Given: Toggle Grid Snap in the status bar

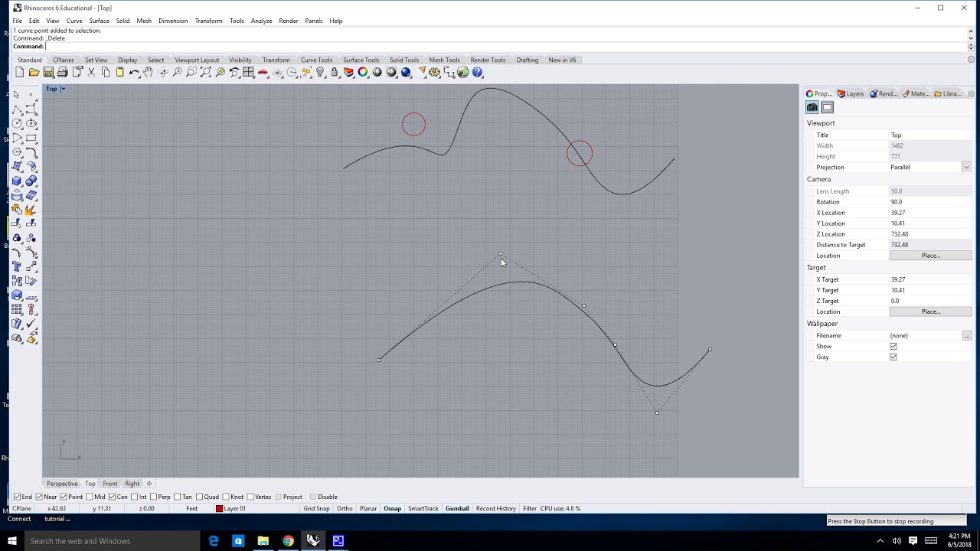Looking at the screenshot, I should tap(316, 508).
